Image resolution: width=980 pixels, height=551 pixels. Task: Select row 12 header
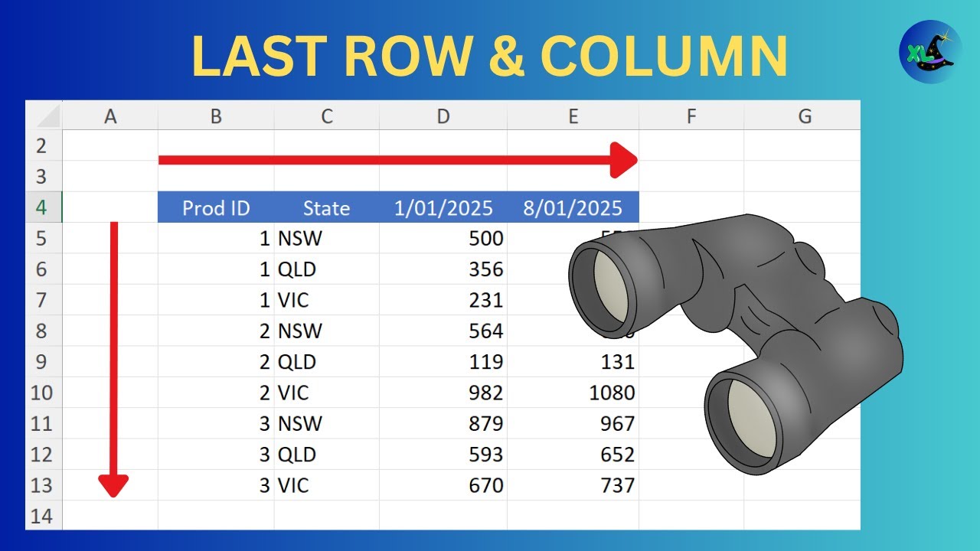[x=44, y=455]
